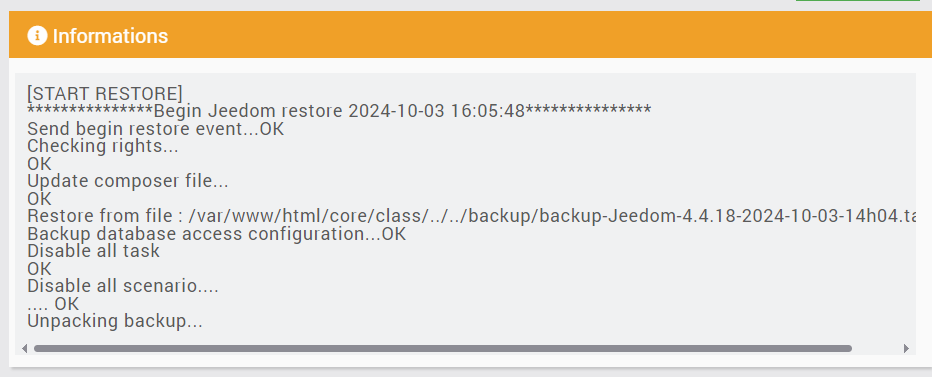Image resolution: width=932 pixels, height=377 pixels.
Task: Click the Checking rights... log line
Action: [103, 146]
